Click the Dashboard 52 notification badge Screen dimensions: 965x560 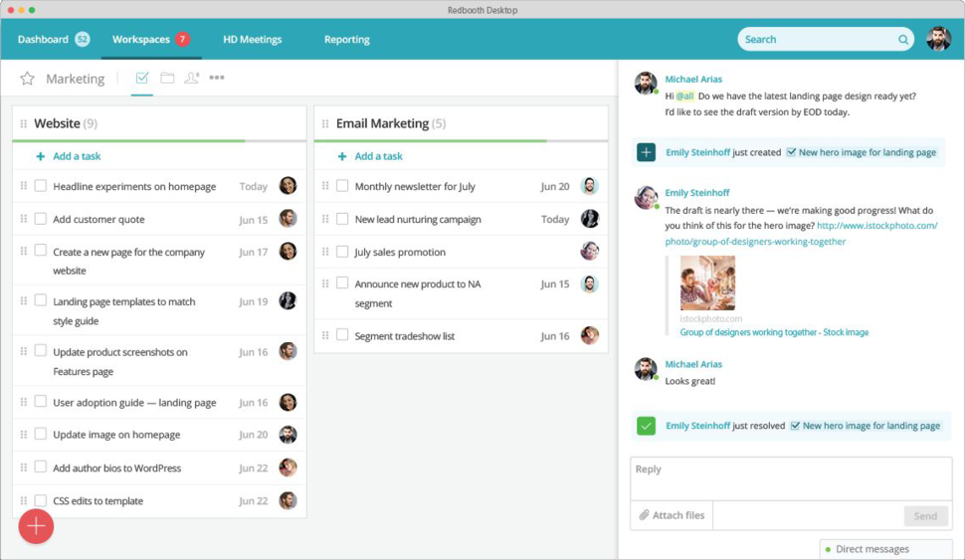[82, 40]
